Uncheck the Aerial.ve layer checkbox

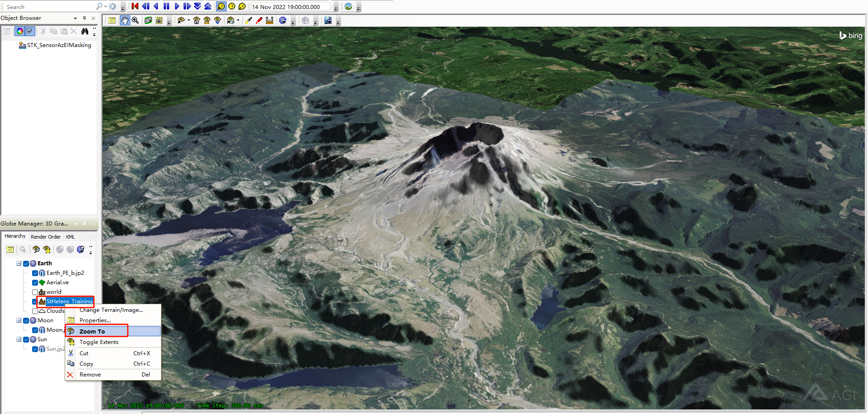[35, 282]
